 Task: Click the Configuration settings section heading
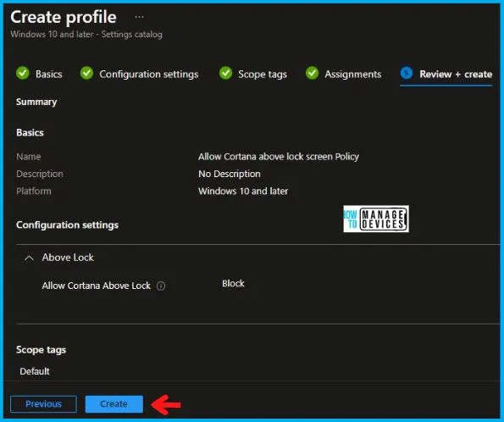tap(67, 225)
